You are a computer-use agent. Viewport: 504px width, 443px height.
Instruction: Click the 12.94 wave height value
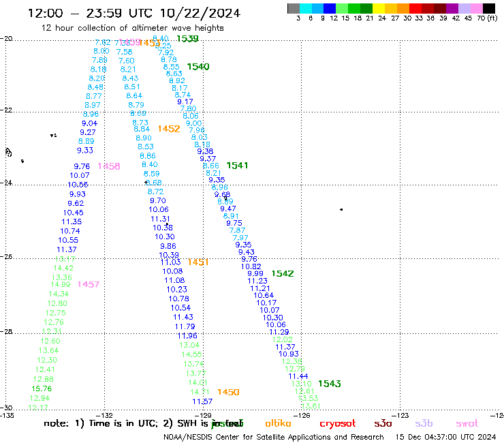(x=40, y=398)
